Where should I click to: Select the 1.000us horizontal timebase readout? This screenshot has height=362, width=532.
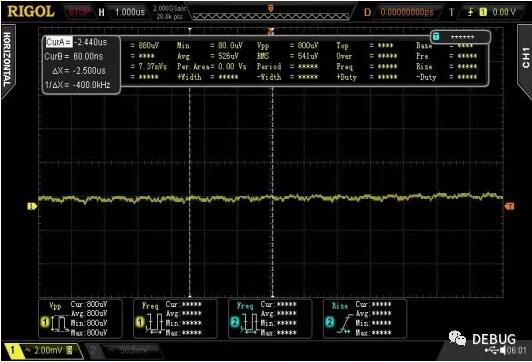pyautogui.click(x=129, y=12)
